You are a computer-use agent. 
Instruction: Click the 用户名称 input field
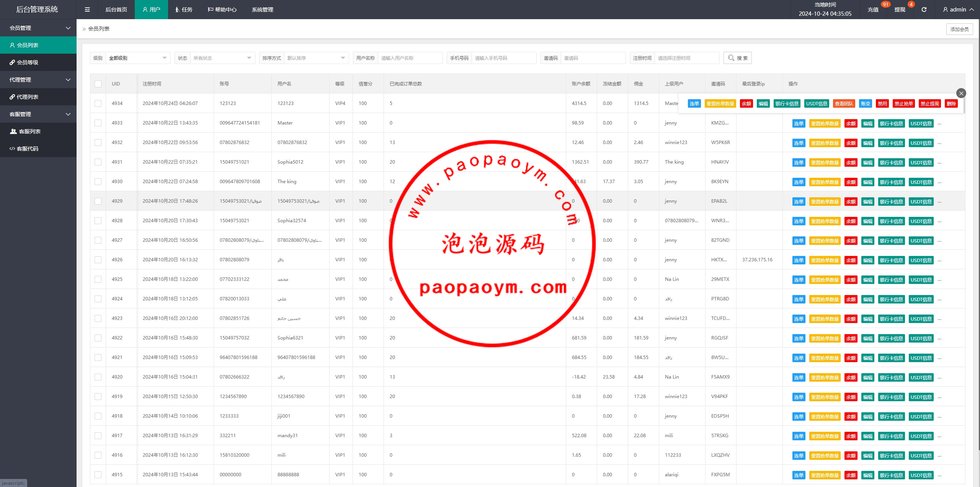click(410, 58)
